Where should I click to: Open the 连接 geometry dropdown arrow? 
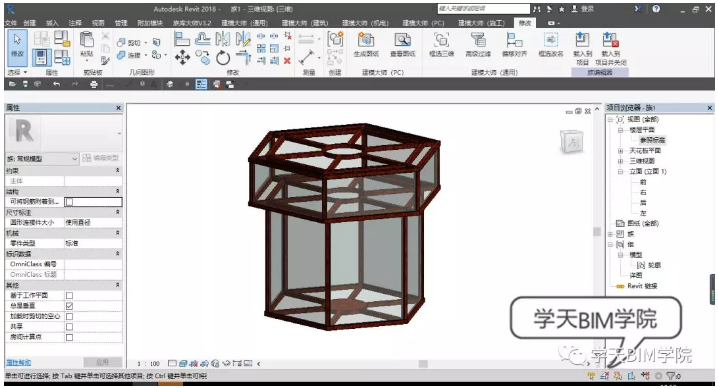click(146, 55)
